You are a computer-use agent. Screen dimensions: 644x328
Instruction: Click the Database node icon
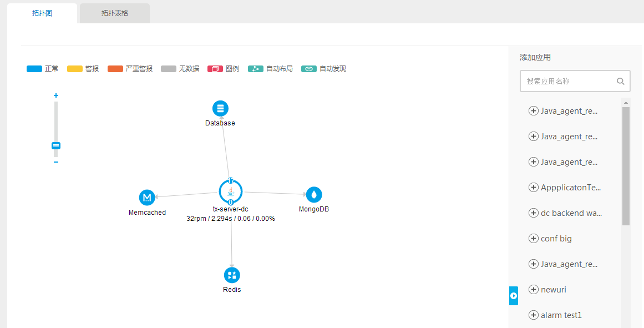pyautogui.click(x=220, y=108)
